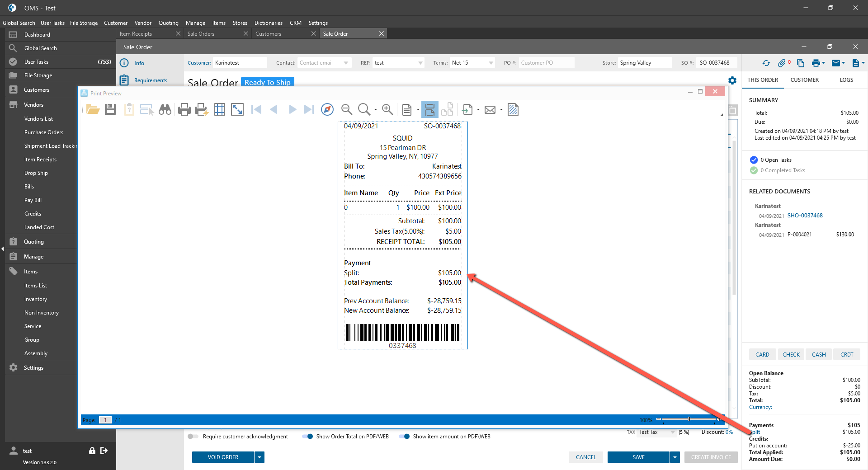Switch to the CUSTOMER tab
Image resolution: width=868 pixels, height=470 pixels.
804,80
